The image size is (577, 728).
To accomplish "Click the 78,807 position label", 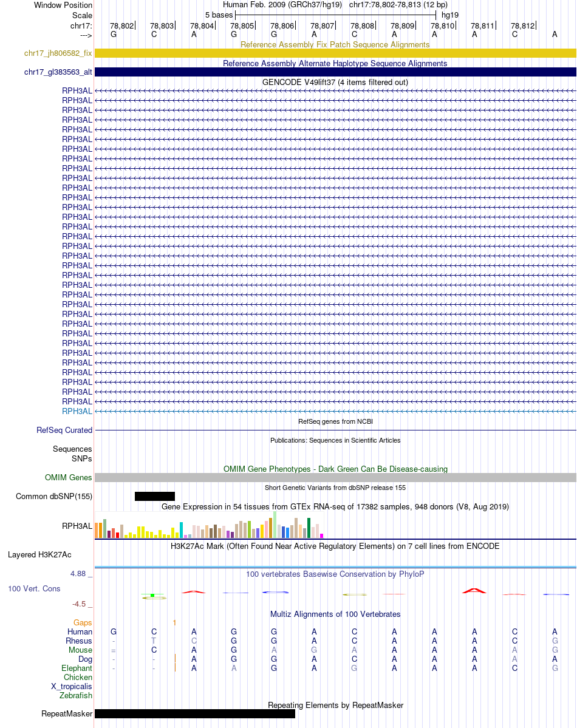I will [x=322, y=26].
